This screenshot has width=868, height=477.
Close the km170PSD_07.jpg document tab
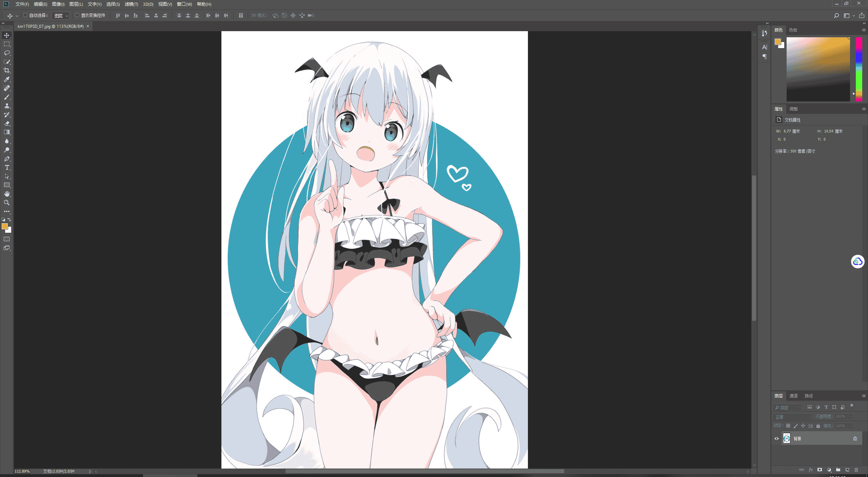tap(88, 26)
